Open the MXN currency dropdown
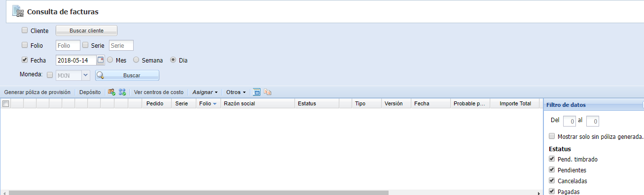 [85, 75]
